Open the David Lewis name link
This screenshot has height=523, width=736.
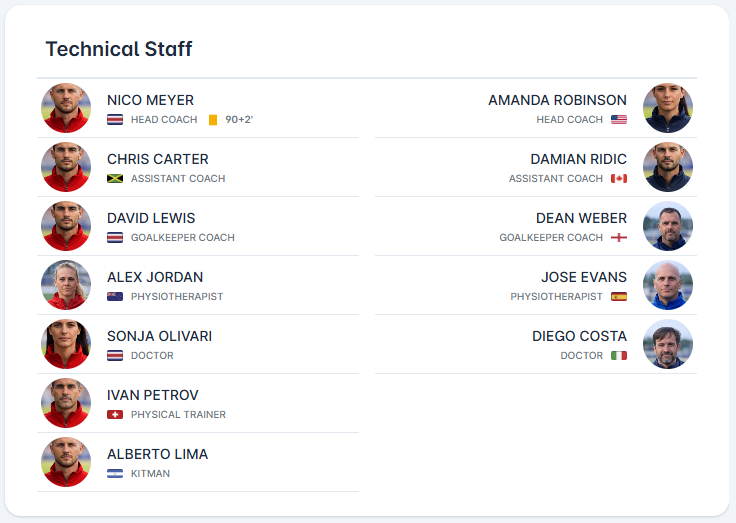tap(151, 218)
